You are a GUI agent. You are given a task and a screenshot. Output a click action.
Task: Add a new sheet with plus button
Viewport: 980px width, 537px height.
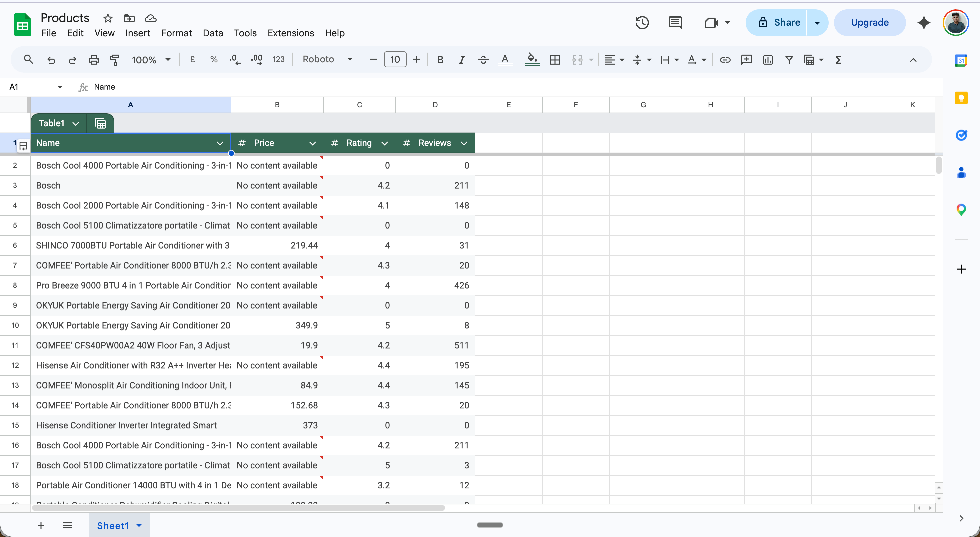(x=41, y=526)
